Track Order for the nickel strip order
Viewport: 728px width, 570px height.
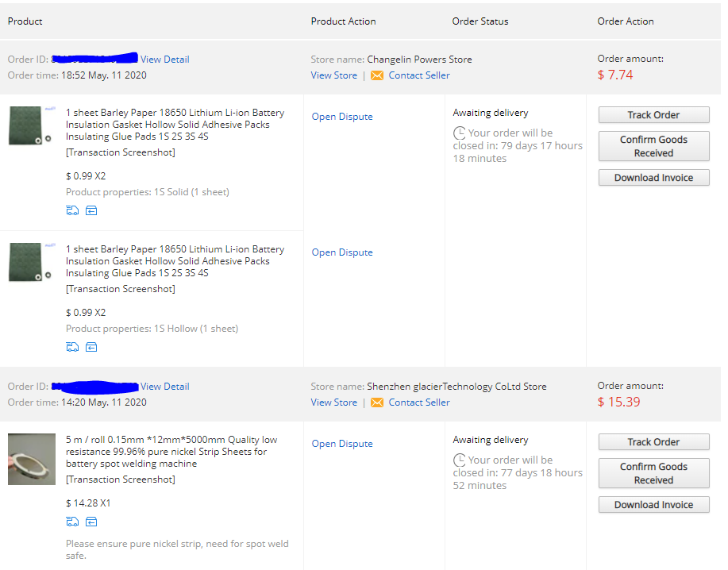pos(653,442)
